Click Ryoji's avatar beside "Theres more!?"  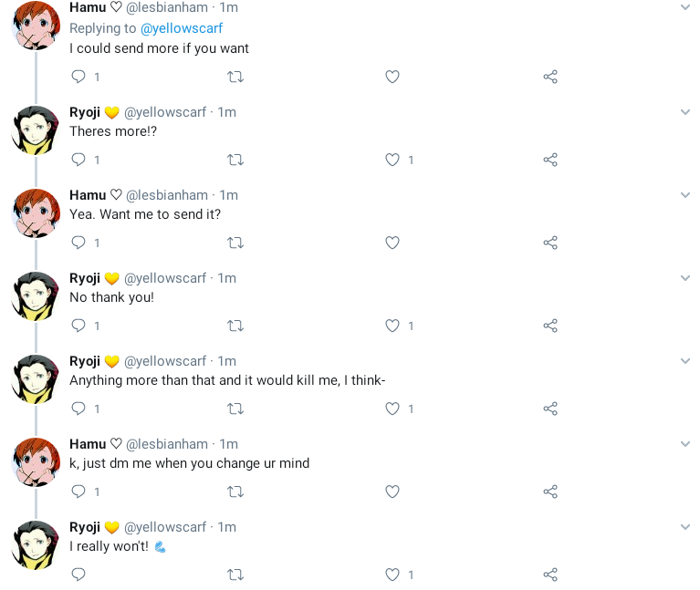click(36, 129)
